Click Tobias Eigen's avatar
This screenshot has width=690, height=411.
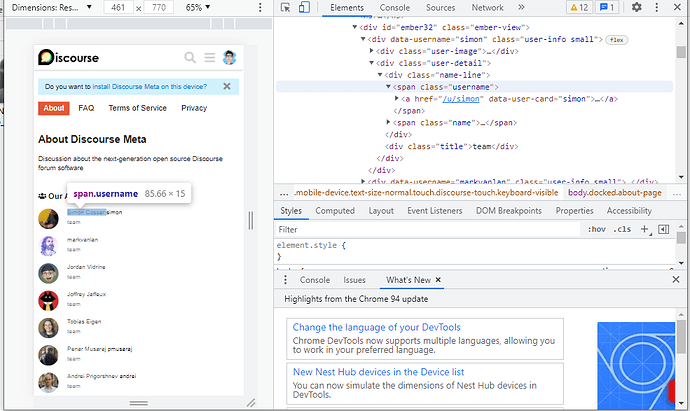click(x=48, y=328)
